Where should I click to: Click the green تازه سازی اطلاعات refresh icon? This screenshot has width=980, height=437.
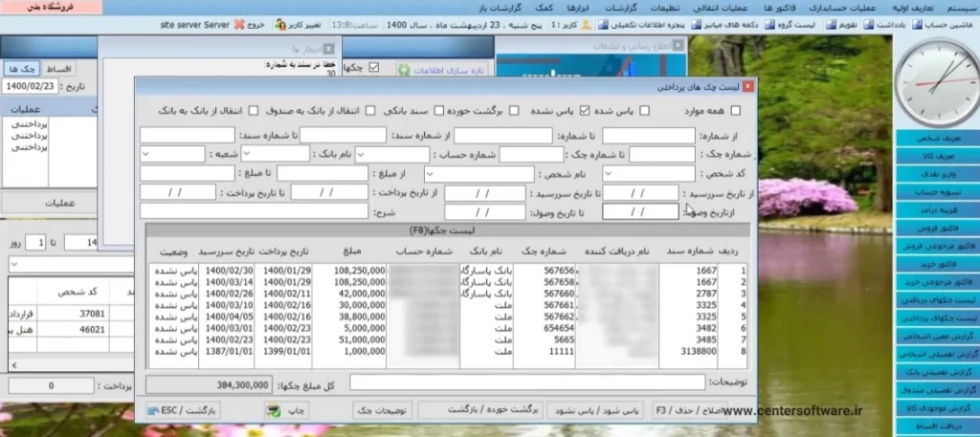coord(404,70)
